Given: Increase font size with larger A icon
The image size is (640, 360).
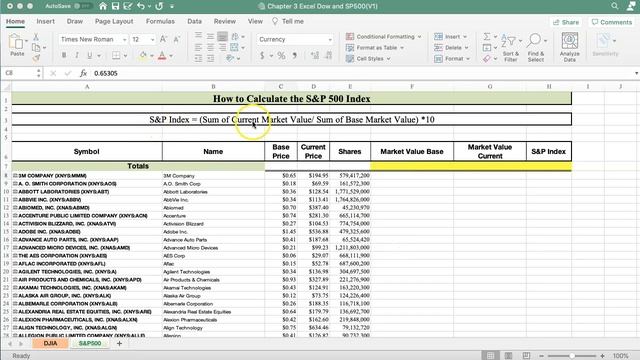Looking at the screenshot, I should 163,39.
